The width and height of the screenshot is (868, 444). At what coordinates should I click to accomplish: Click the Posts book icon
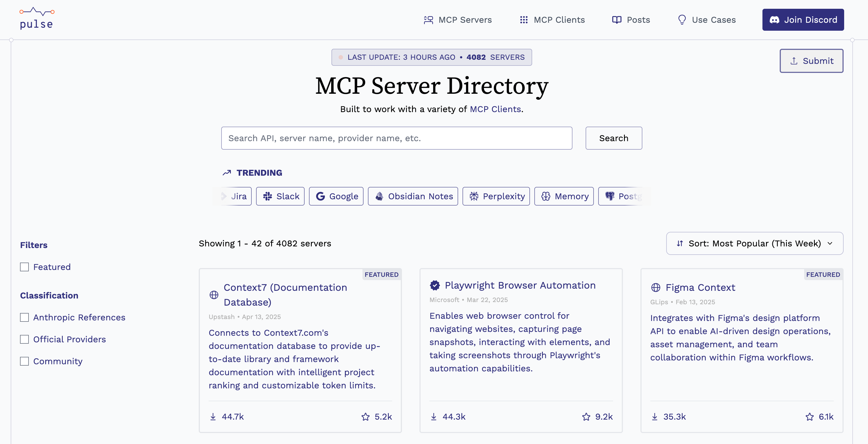tap(617, 20)
